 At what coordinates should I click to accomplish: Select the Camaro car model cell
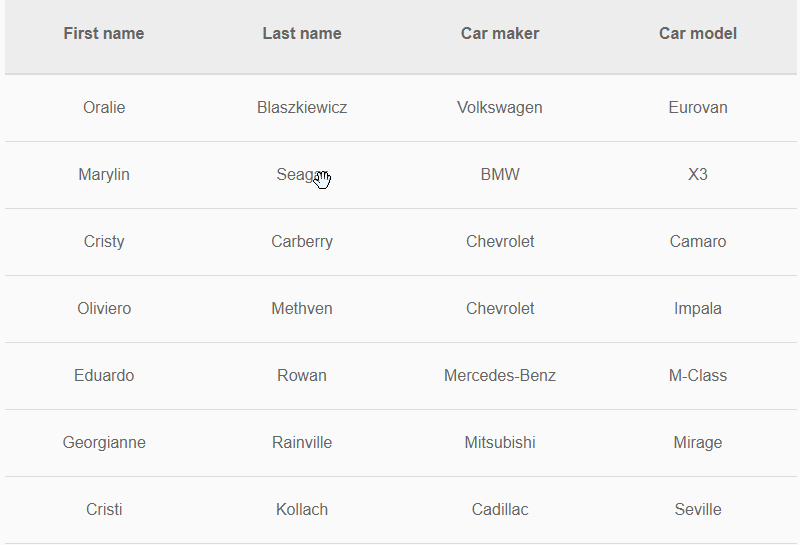pos(698,242)
